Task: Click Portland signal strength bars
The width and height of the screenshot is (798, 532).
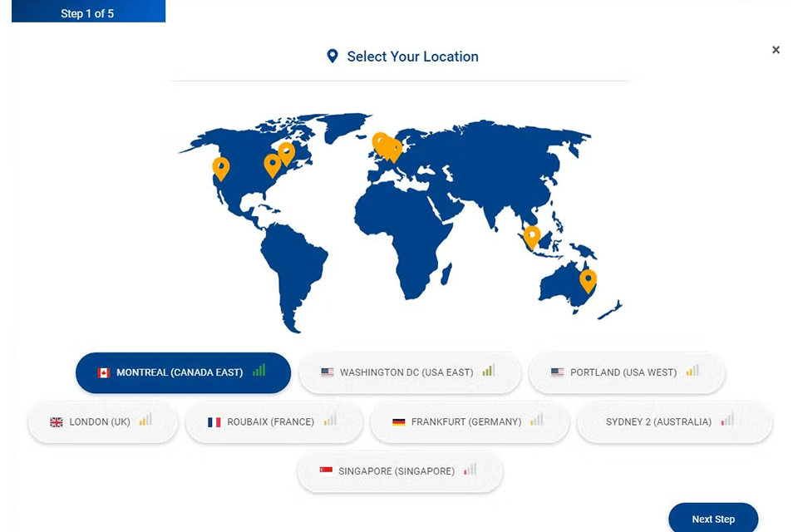Action: 692,370
